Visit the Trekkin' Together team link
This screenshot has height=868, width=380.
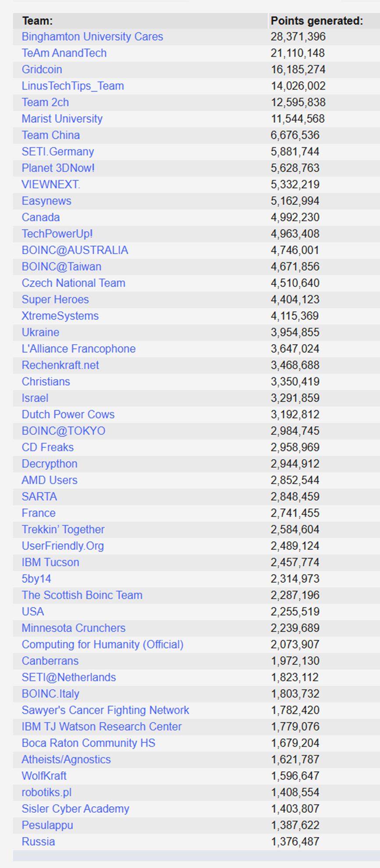63,530
